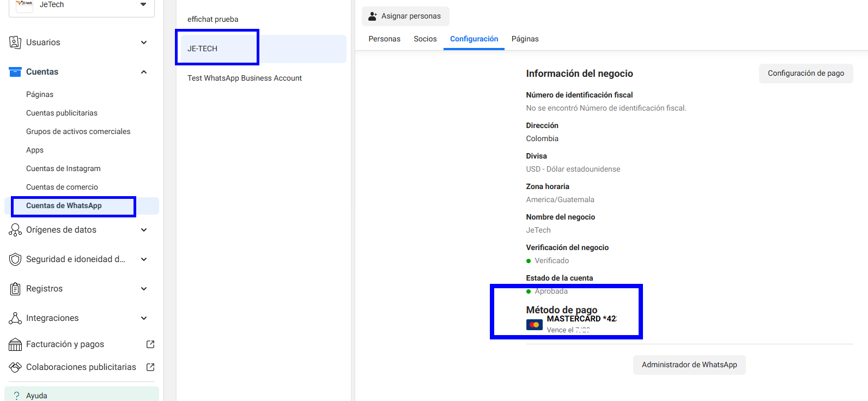
Task: Go to Cuentas de Instagram
Action: [x=63, y=168]
